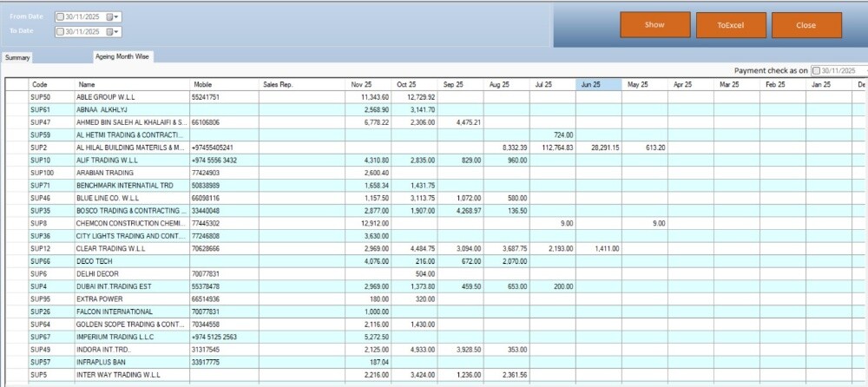Select FALCON INTERNATIONAL name cell
Viewport: 868px width, 387px height.
pyautogui.click(x=132, y=312)
